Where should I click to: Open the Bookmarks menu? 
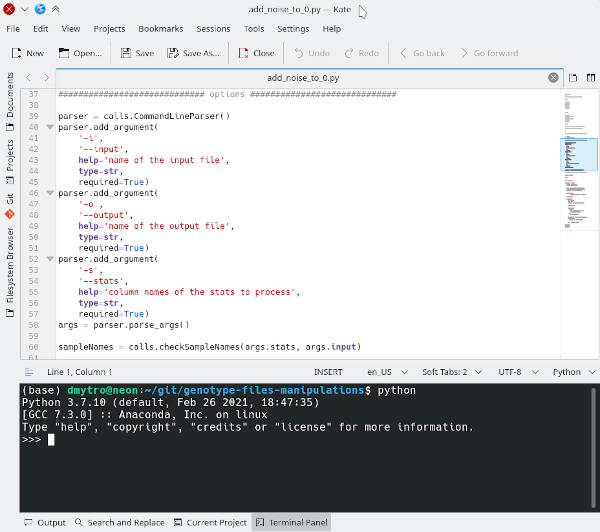tap(161, 29)
